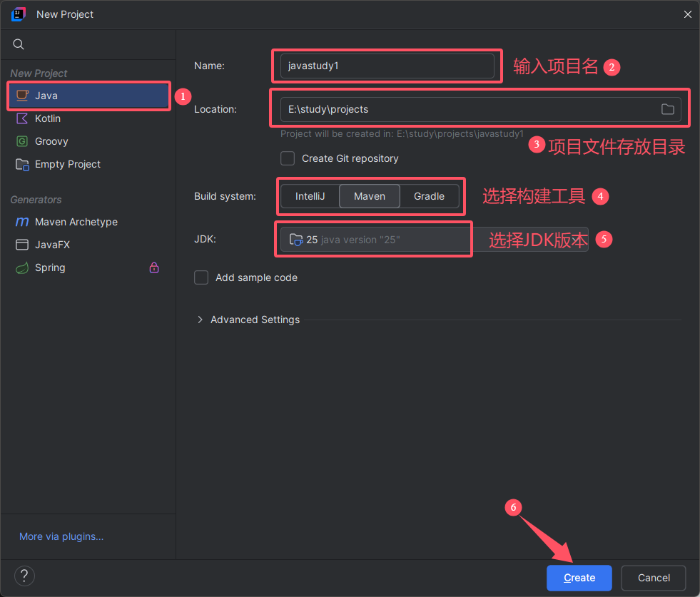Choose the IntelliJ build system
Screen dimensions: 700x597
pyautogui.click(x=310, y=196)
